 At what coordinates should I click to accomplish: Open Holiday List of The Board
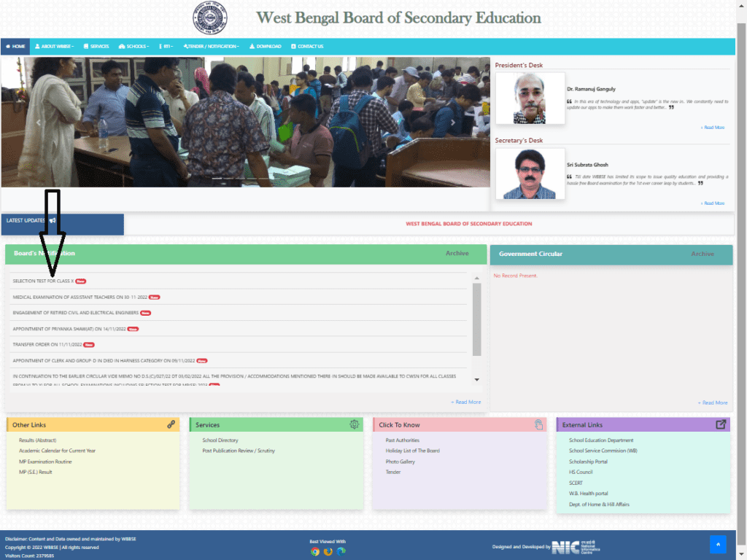pyautogui.click(x=413, y=451)
